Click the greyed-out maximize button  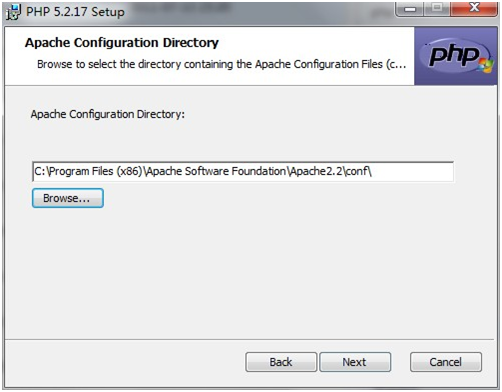[437, 9]
